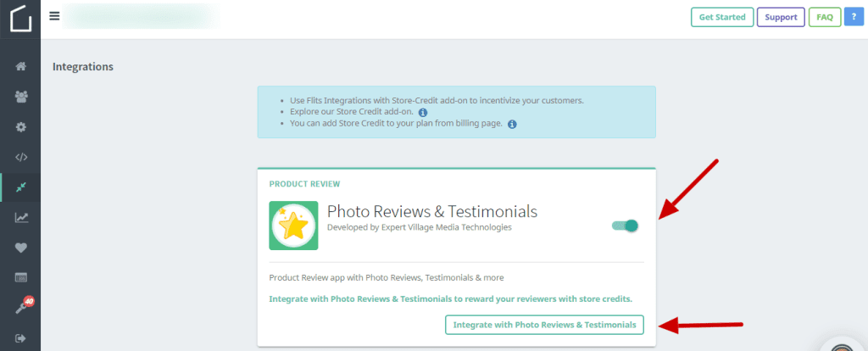Click the Get Started button
Image resolution: width=868 pixels, height=351 pixels.
[x=722, y=17]
